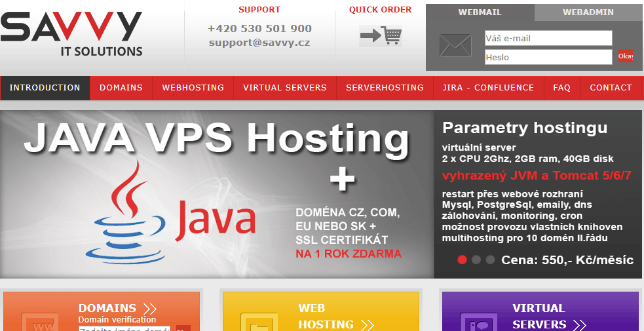The image size is (644, 331).
Task: Click the WEB HOSTING card heading
Action: click(326, 317)
